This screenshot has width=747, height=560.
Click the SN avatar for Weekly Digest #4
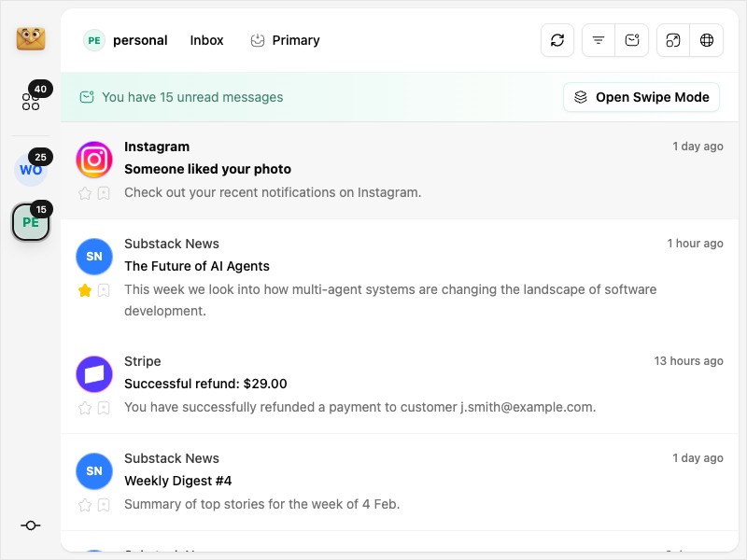point(94,471)
